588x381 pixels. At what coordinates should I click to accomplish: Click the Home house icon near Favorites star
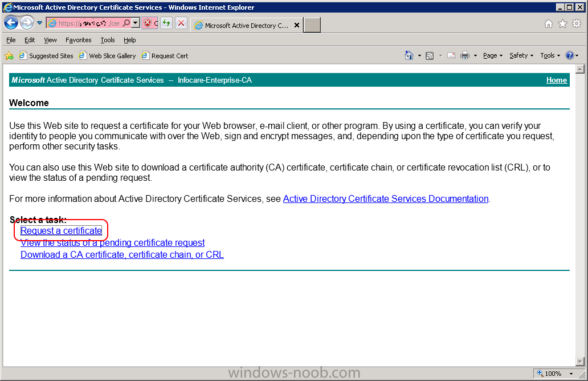pyautogui.click(x=549, y=24)
